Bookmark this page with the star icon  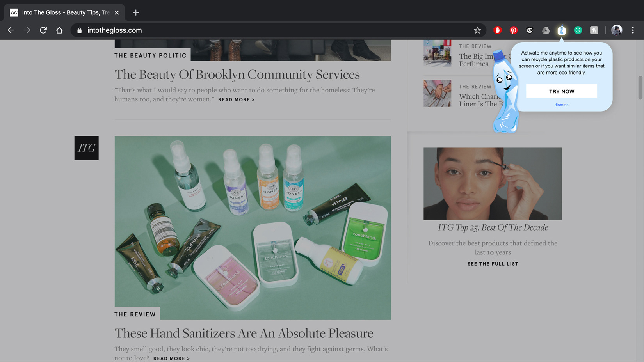477,30
